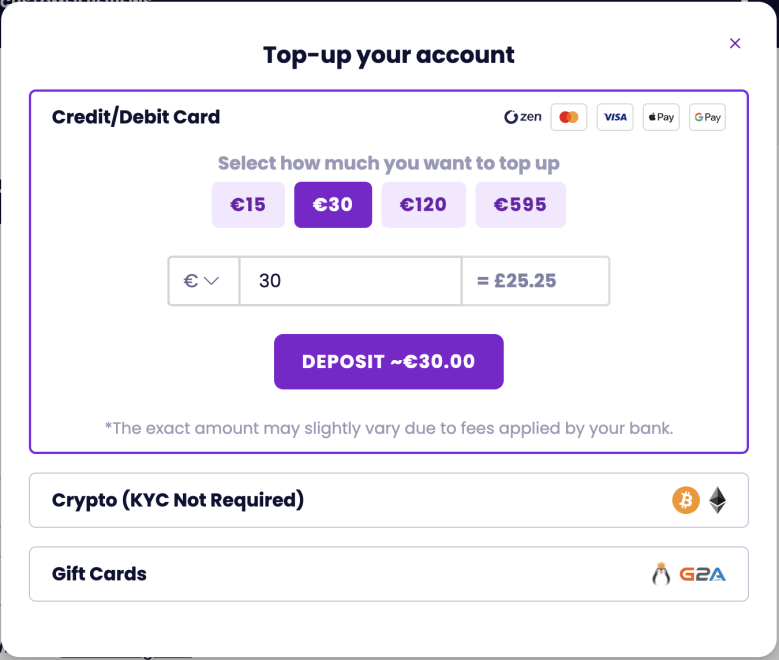Open the euro currency dropdown
The height and width of the screenshot is (660, 779).
pyautogui.click(x=203, y=281)
